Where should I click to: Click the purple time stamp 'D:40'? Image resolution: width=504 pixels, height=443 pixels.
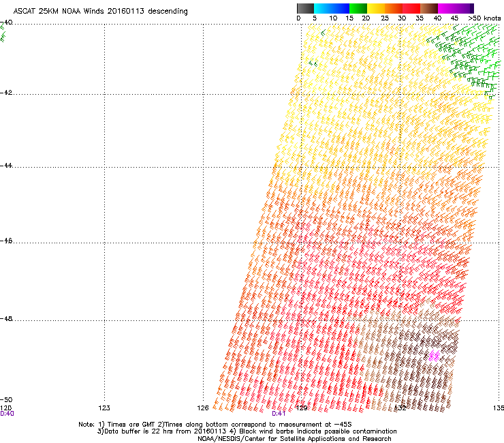tap(7, 414)
